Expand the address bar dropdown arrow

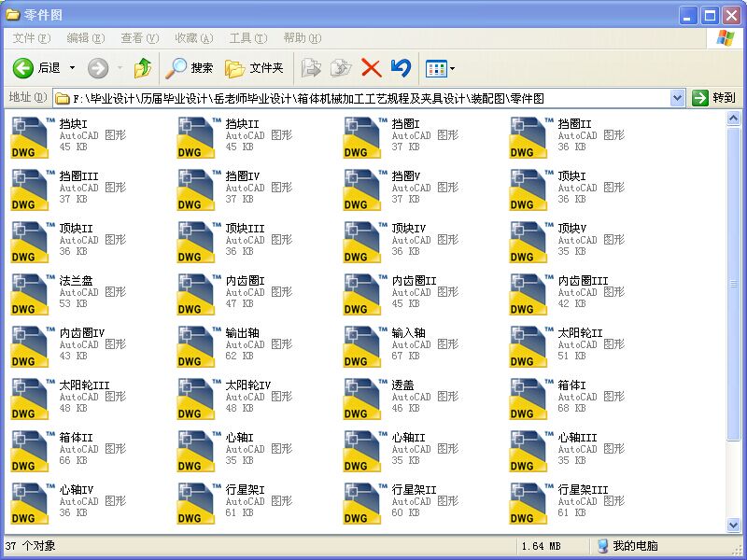coord(677,99)
